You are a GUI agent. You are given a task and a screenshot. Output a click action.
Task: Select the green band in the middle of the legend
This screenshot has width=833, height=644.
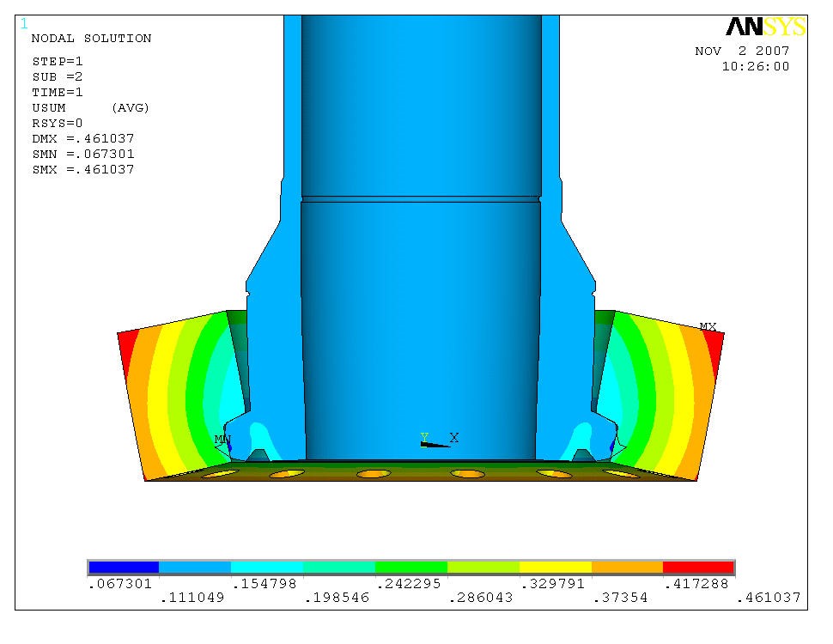[412, 568]
